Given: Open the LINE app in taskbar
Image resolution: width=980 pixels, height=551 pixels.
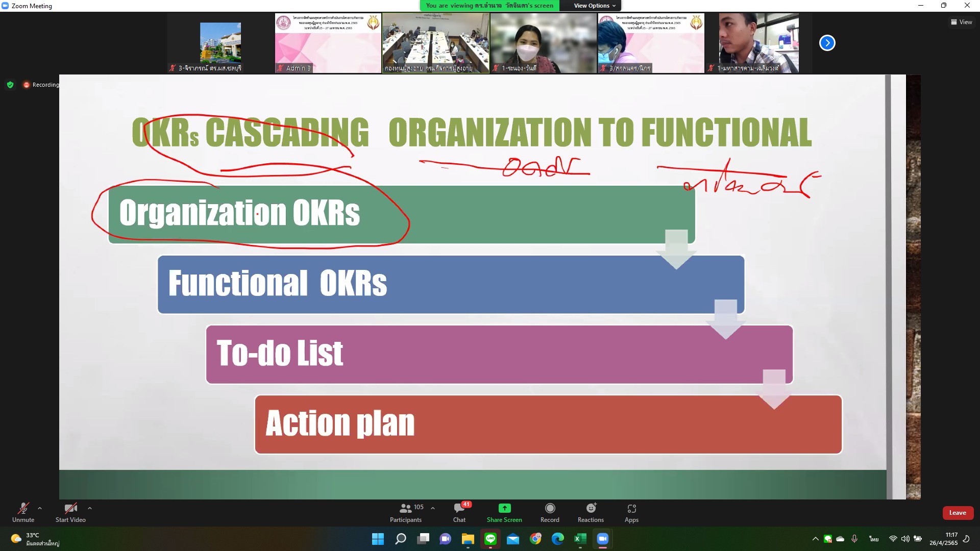Looking at the screenshot, I should coord(491,539).
